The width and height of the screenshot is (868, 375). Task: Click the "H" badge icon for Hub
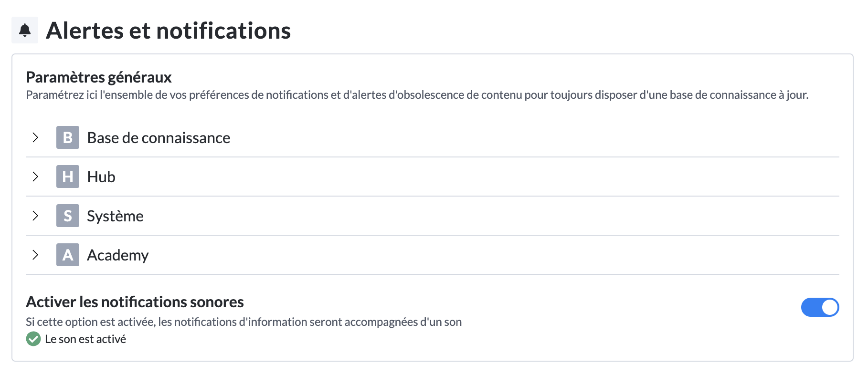tap(68, 177)
